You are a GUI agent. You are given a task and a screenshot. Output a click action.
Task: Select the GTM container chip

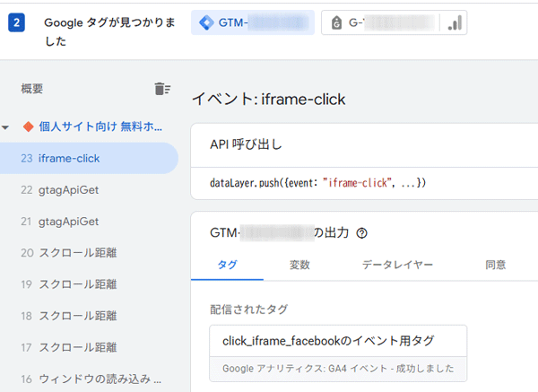click(x=252, y=23)
